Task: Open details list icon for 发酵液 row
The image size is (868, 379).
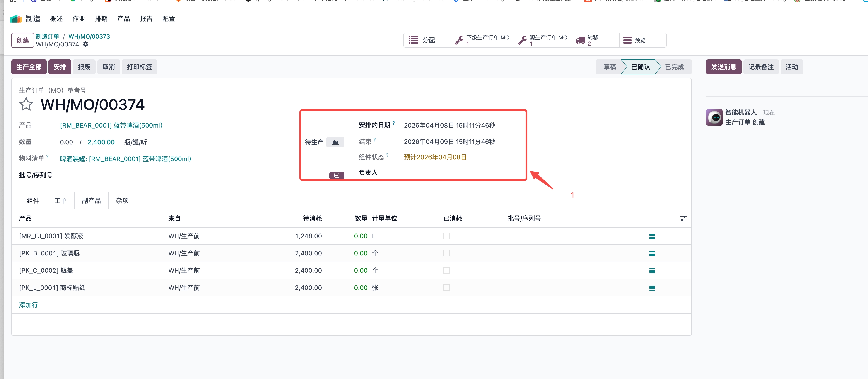Action: [x=652, y=236]
